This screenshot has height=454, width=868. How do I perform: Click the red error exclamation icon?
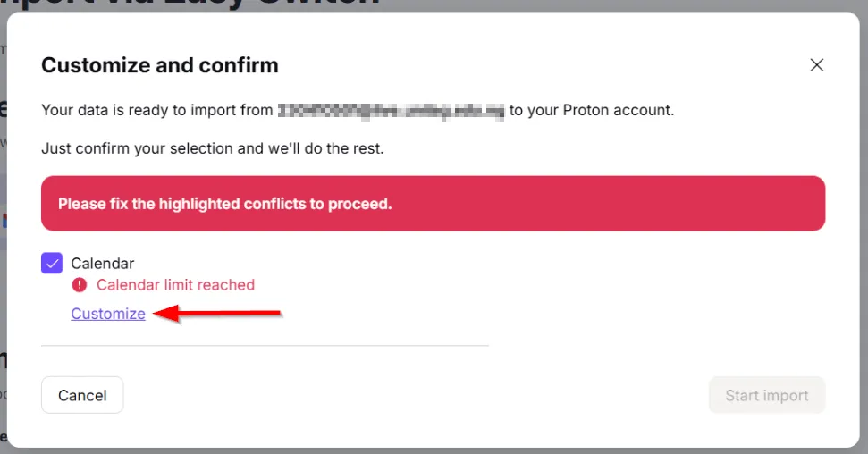[x=80, y=285]
